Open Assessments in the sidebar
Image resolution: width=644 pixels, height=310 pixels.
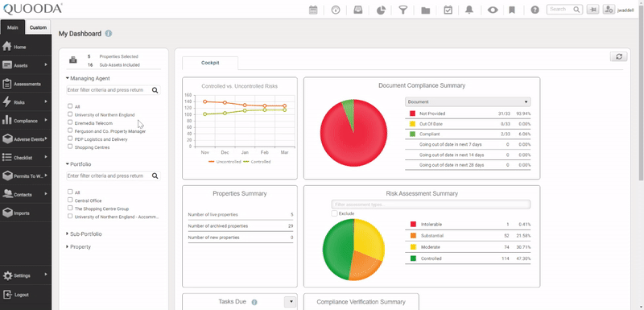26,84
